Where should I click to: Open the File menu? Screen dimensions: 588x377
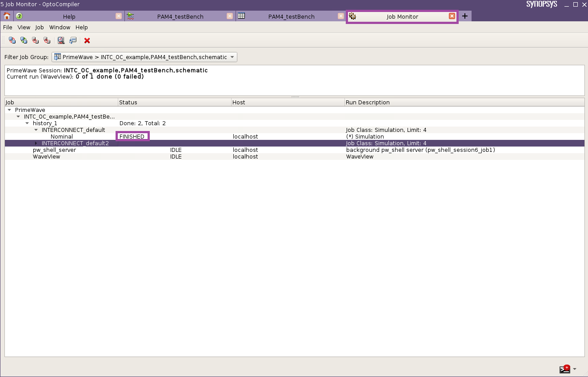point(8,27)
